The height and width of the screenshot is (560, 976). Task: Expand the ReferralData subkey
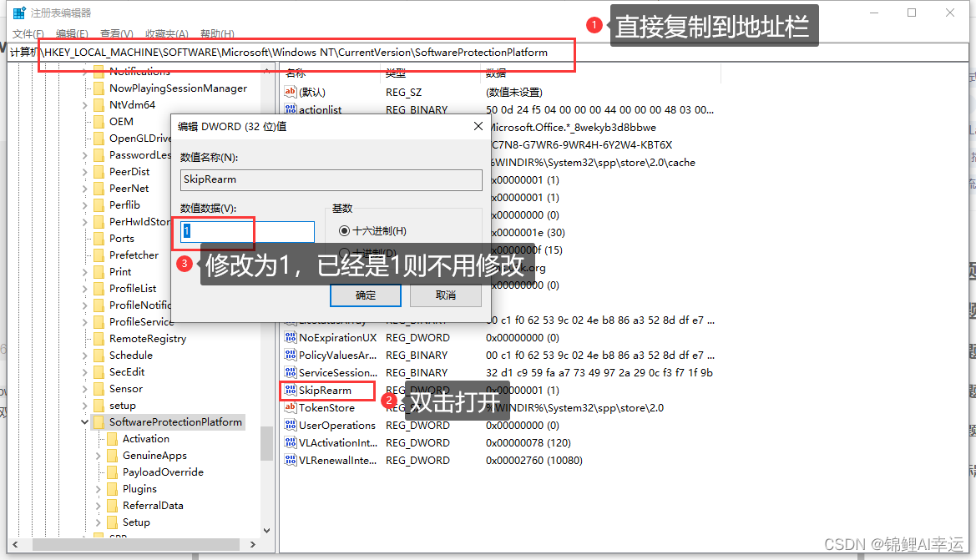point(99,506)
